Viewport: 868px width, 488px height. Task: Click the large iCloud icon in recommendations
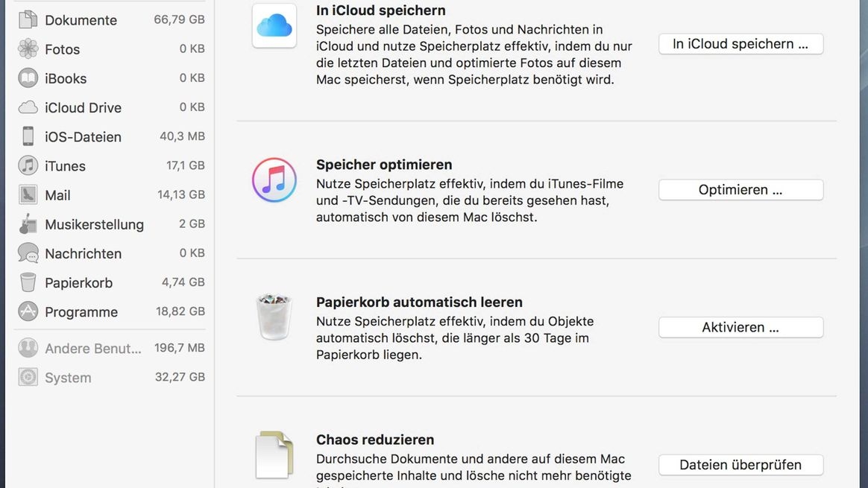(274, 26)
